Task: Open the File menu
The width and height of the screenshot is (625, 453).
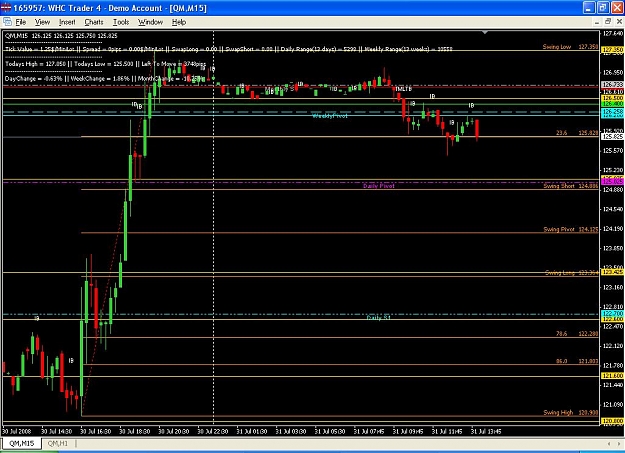Action: pyautogui.click(x=21, y=22)
